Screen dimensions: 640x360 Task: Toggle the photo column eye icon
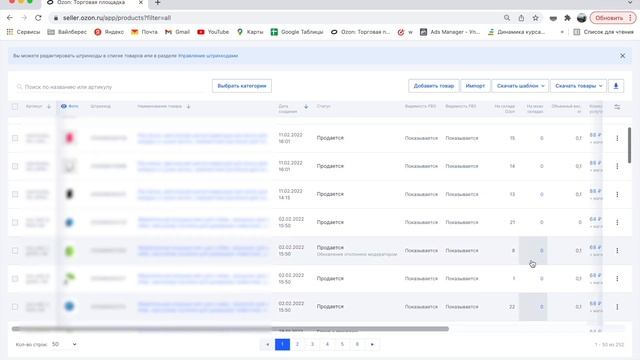coord(64,106)
